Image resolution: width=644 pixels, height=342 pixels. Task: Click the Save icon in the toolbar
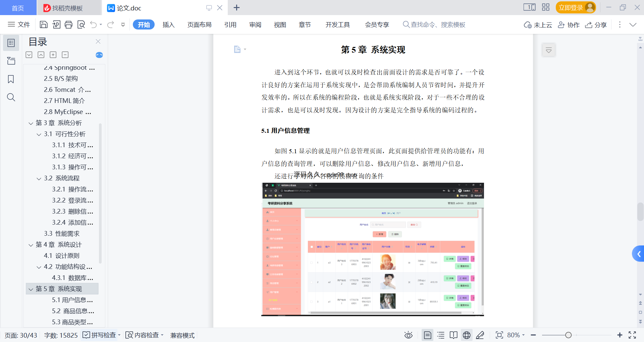point(44,24)
